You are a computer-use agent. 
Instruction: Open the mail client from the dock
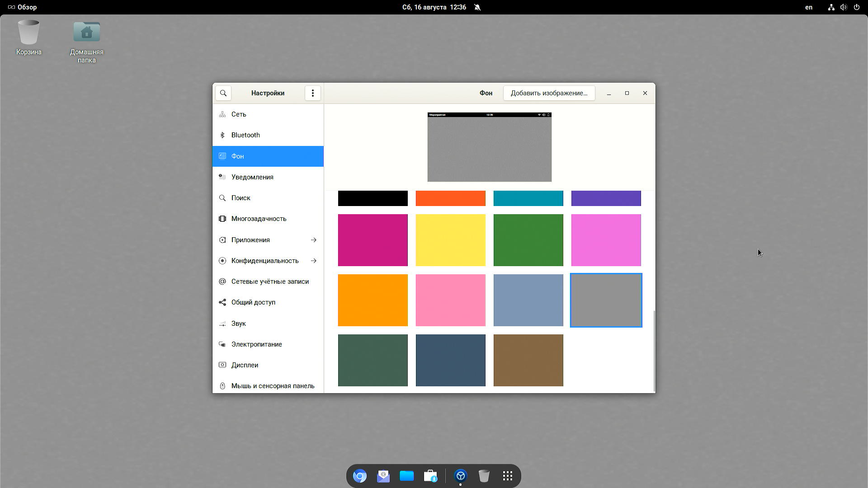tap(383, 476)
